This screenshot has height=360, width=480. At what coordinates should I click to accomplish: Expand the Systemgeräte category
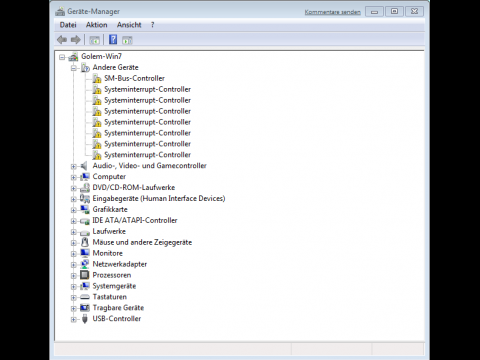74,287
